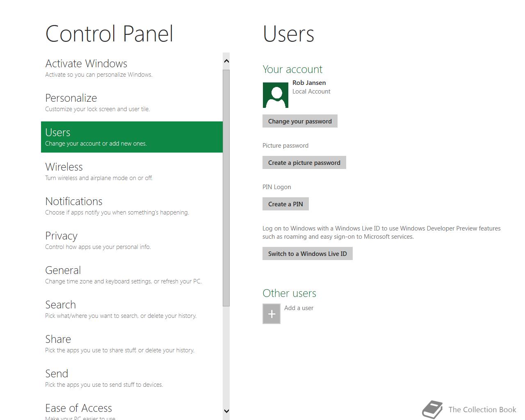Open Activate Windows settings

(132, 68)
